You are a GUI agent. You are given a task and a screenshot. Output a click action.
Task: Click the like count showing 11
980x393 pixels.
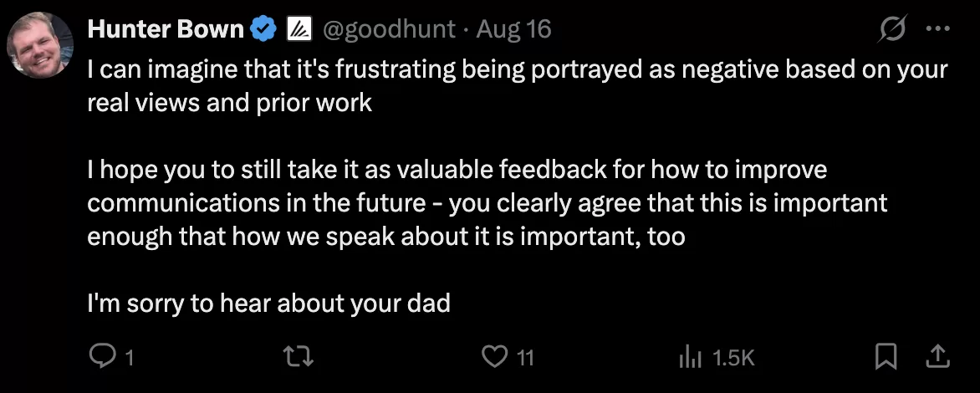pyautogui.click(x=526, y=358)
